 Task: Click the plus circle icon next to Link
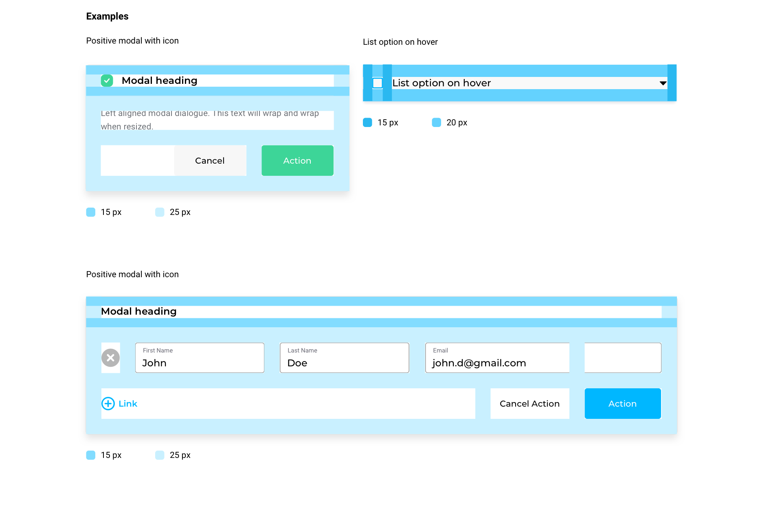(108, 403)
